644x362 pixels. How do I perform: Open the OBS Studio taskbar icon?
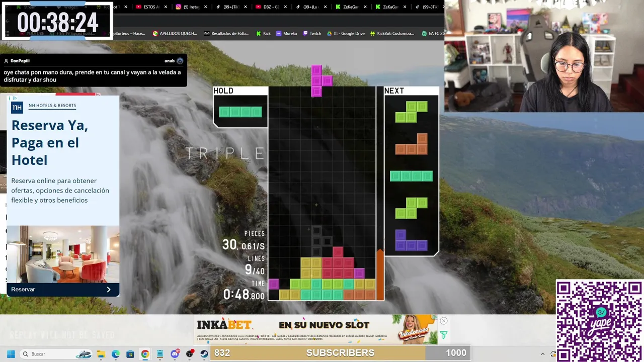click(190, 354)
